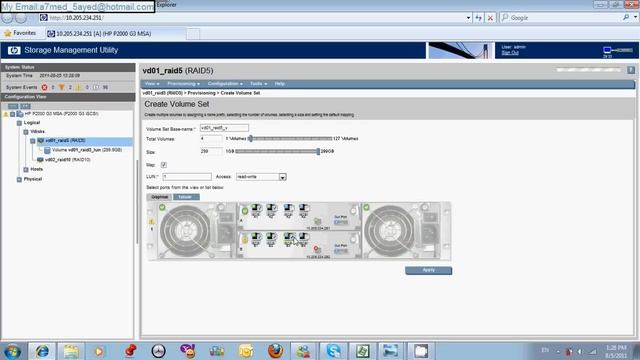Open Skype from the taskbar
This screenshot has height=360, width=640.
pyautogui.click(x=333, y=351)
